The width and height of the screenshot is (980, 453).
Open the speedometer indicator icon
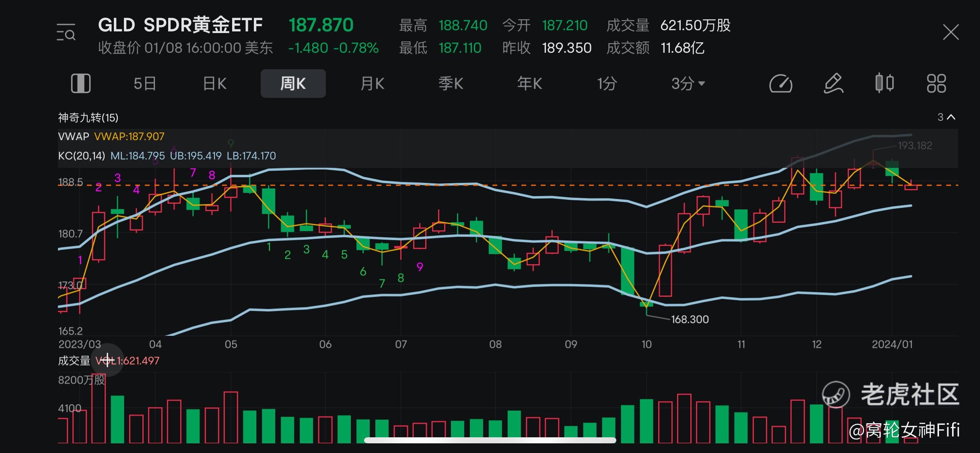[780, 83]
